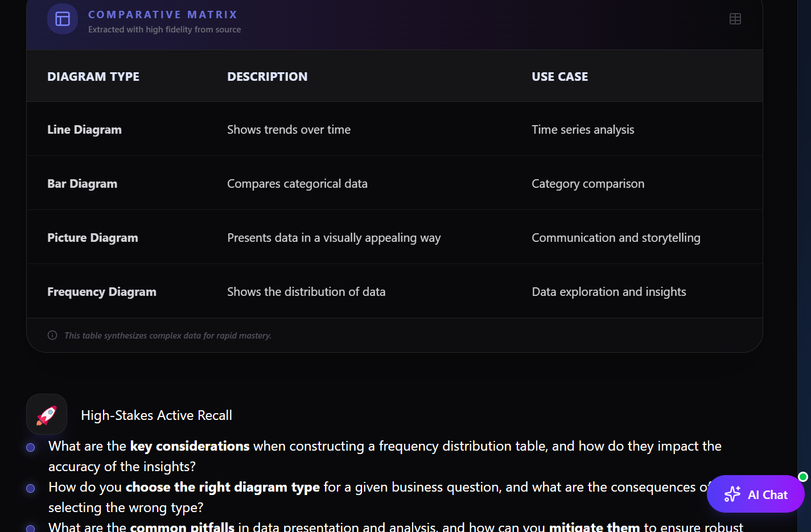Click the rocket icon next to High-Stakes Active Recall
Viewport: 811px width, 532px height.
point(46,414)
